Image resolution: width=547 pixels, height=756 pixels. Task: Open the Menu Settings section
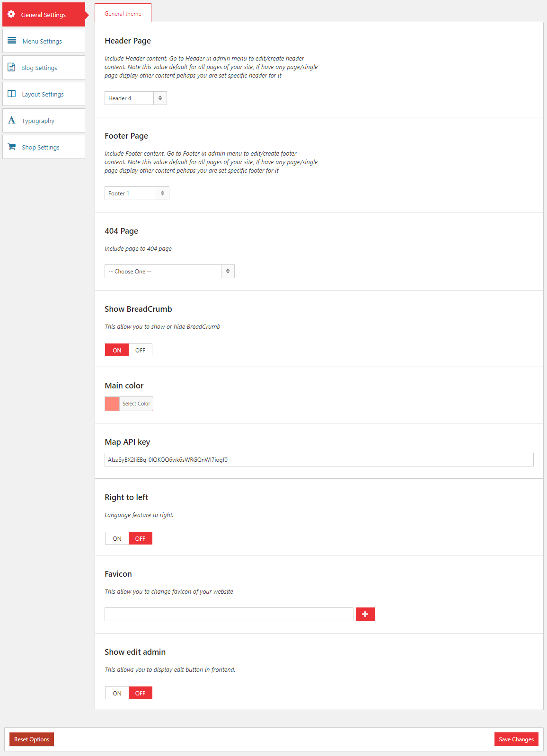point(44,41)
